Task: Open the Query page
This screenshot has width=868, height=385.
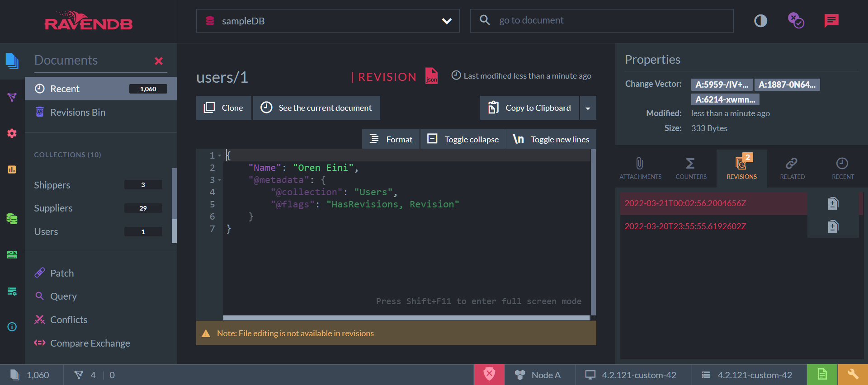Action: coord(101,296)
